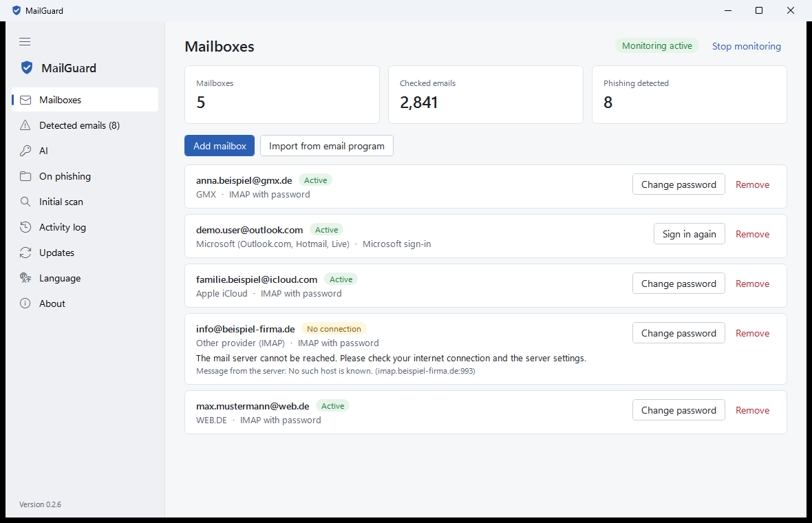
Task: Remove the demo.user@outlook.com mailbox
Action: 752,234
